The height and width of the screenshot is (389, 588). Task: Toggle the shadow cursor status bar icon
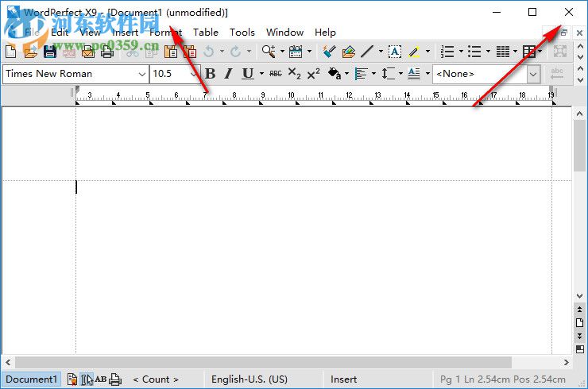point(87,379)
